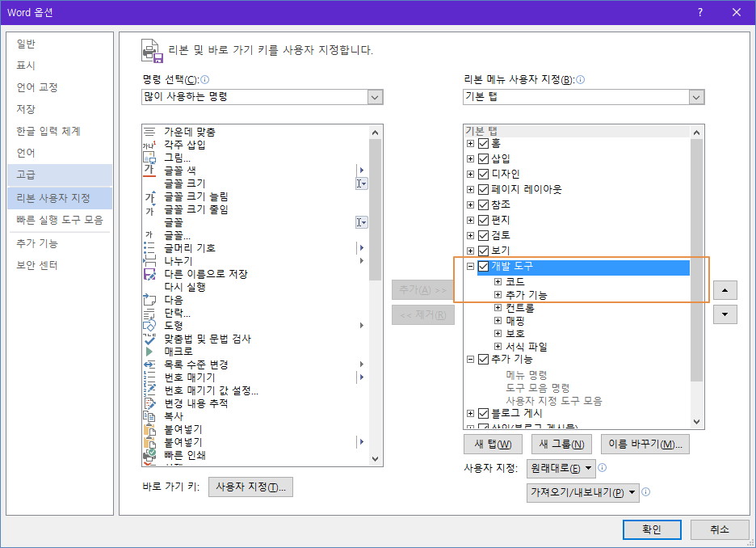Disable the 편지 tab checkbox
Viewport: 756px width, 548px height.
click(483, 221)
